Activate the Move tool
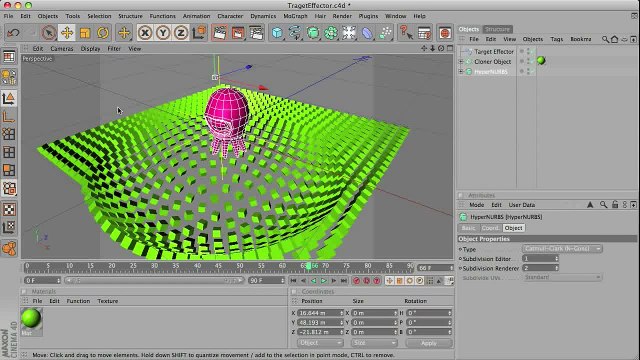The height and width of the screenshot is (360, 640). [x=67, y=33]
